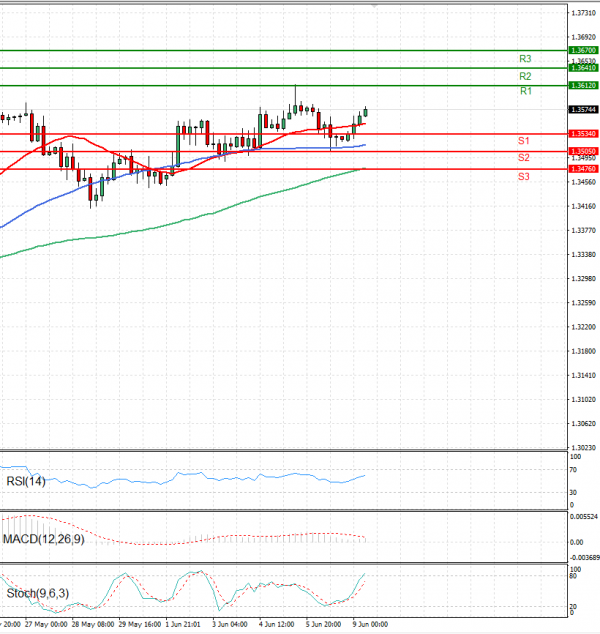Select the 1.36120 green price tag
The image size is (600, 634).
[583, 85]
